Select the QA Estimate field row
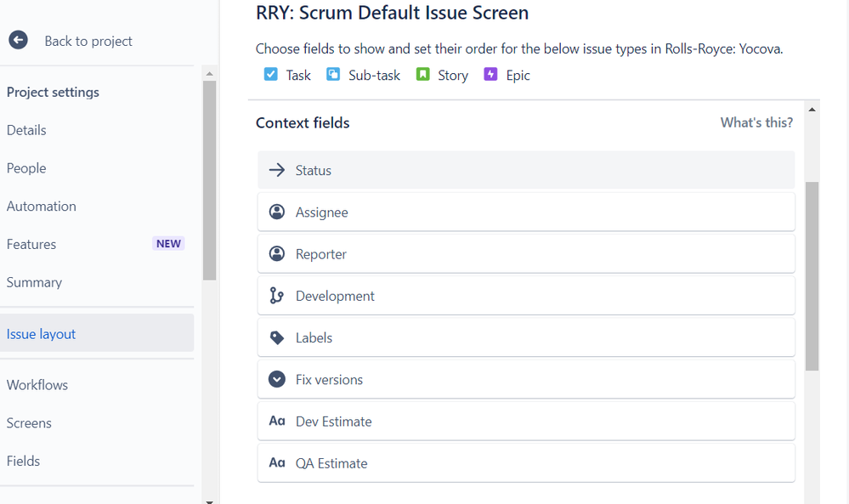Viewport: 849px width, 504px height. click(x=526, y=462)
